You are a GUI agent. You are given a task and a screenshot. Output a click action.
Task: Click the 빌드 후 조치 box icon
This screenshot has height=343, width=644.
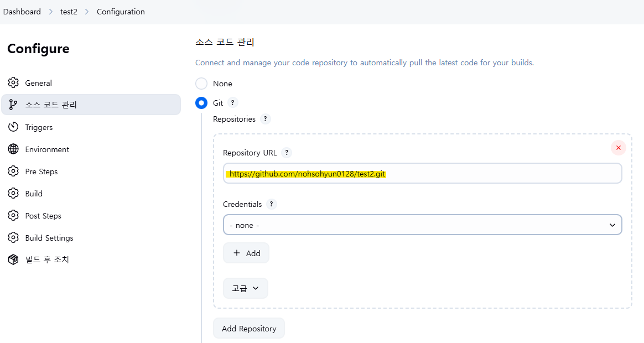(13, 259)
